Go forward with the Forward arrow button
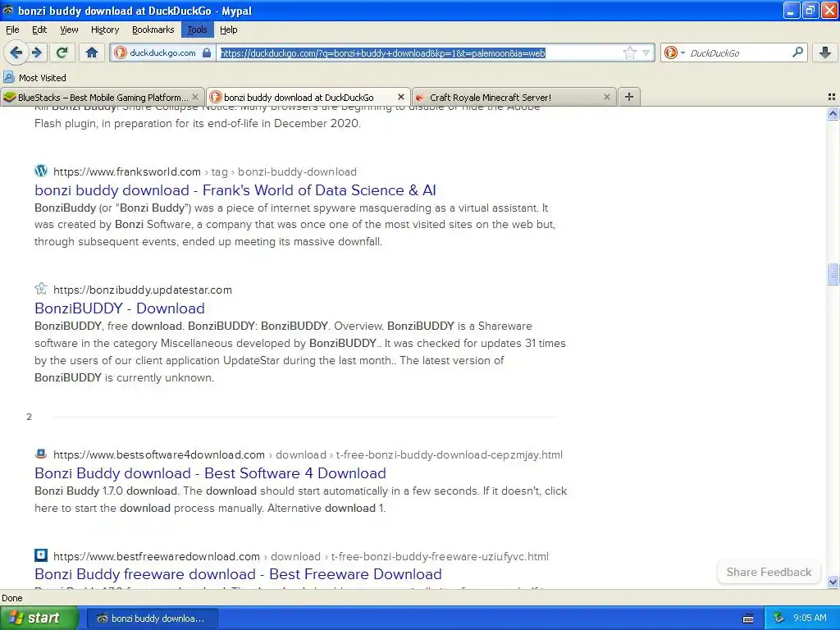This screenshot has height=630, width=840. click(36, 52)
